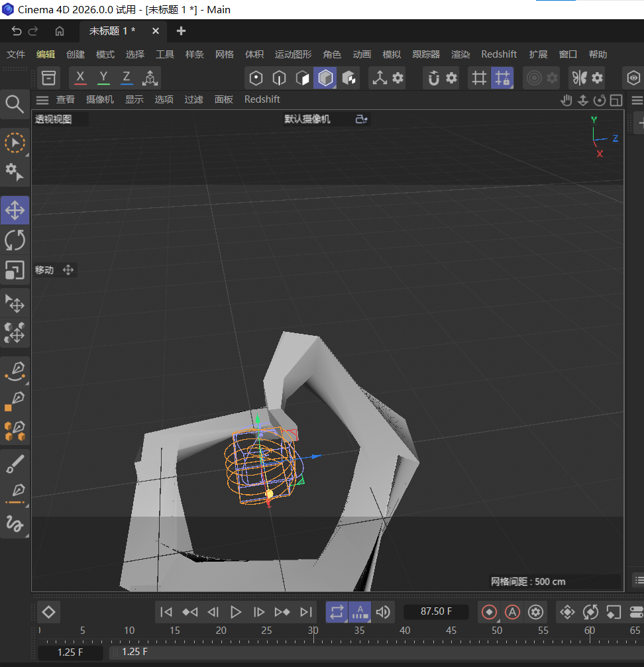644x667 pixels.
Task: Enable the Gouraud Shading display mode icon
Action: pyautogui.click(x=325, y=77)
